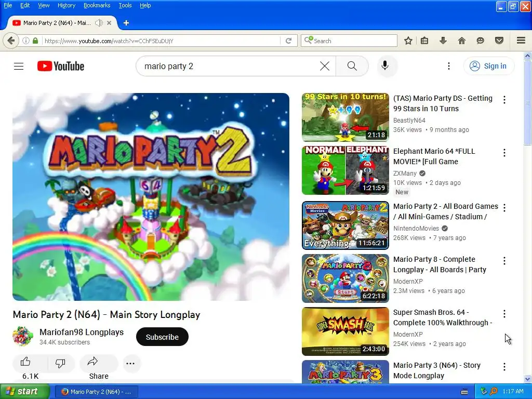This screenshot has height=399, width=532.
Task: Open the History menu
Action: coord(66,5)
